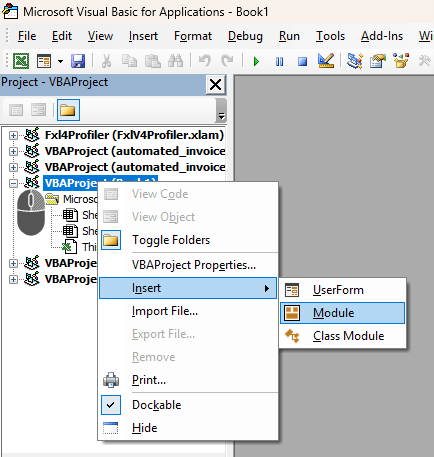Open VBAProject Properties... from context menu

point(188,265)
